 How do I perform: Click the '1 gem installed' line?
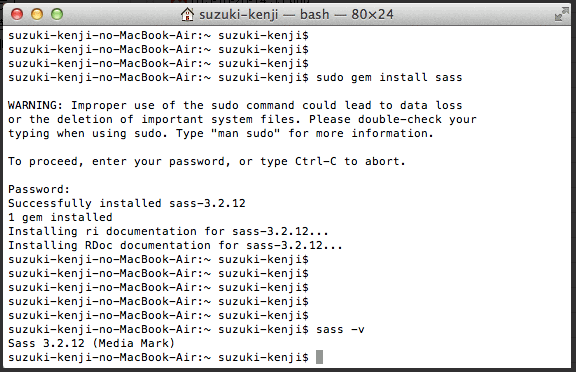tap(60, 217)
